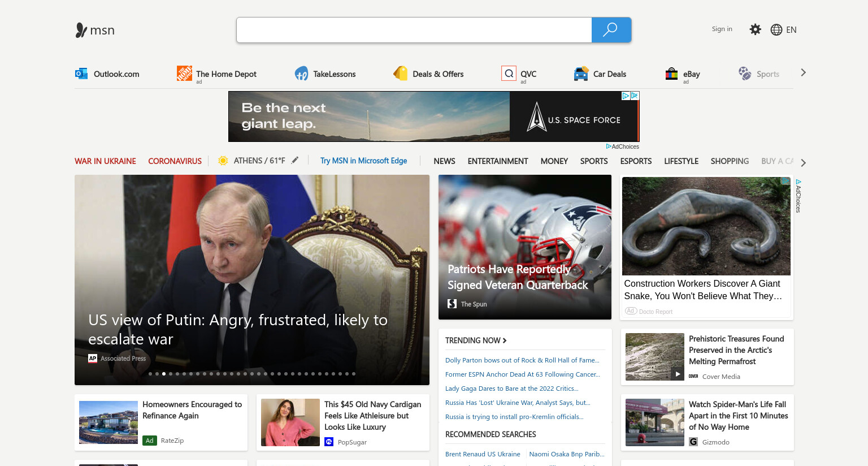Click the U.S. Space Force banner ad

point(433,116)
